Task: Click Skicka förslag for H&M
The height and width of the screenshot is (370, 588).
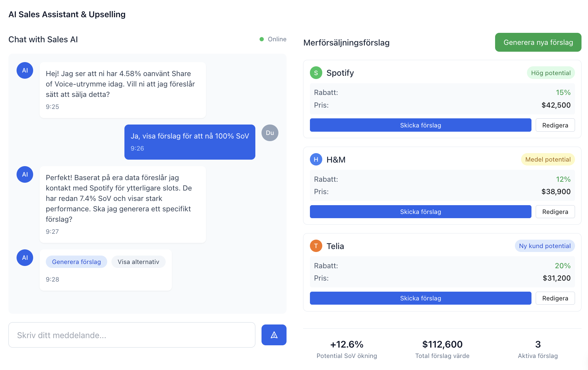Action: coord(420,212)
